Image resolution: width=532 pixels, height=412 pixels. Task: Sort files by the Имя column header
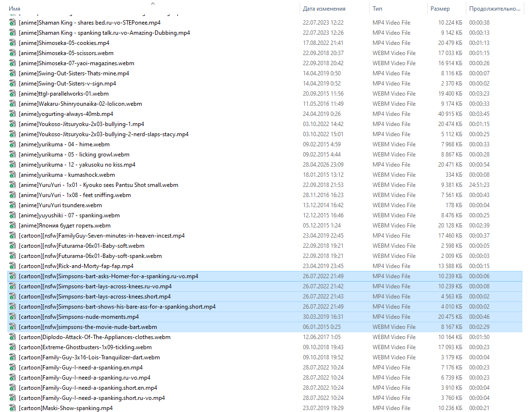(14, 9)
